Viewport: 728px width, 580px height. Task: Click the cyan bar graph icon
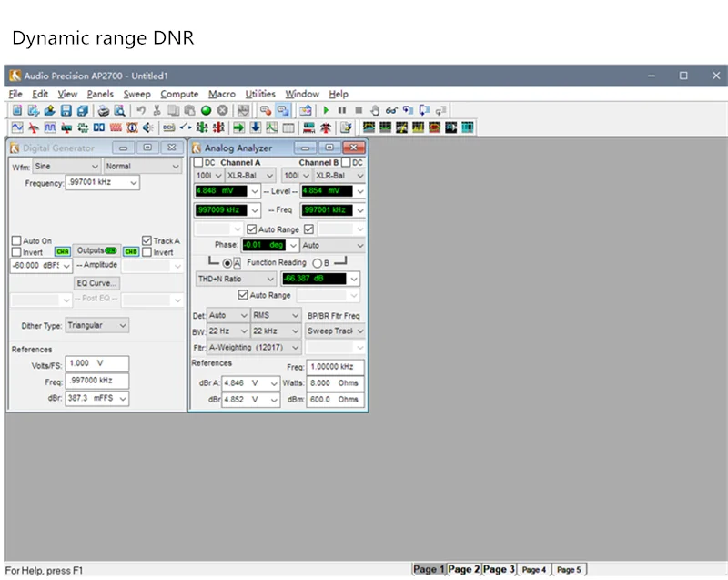(x=468, y=127)
